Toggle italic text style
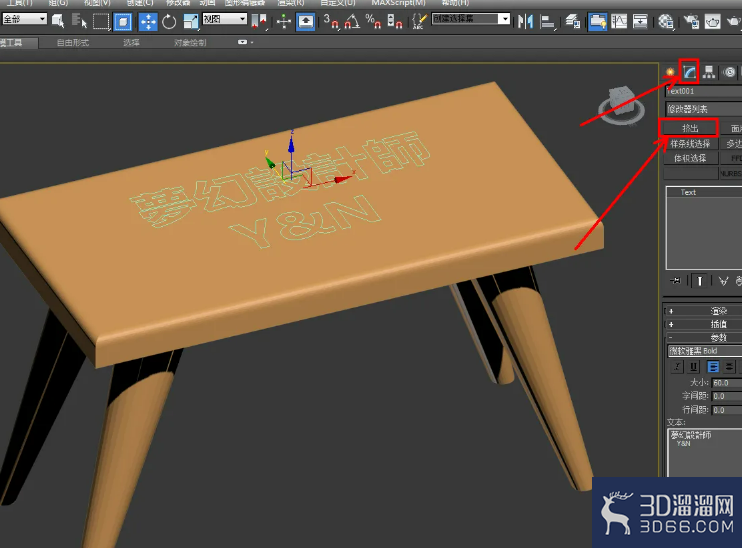742x548 pixels. click(x=678, y=367)
